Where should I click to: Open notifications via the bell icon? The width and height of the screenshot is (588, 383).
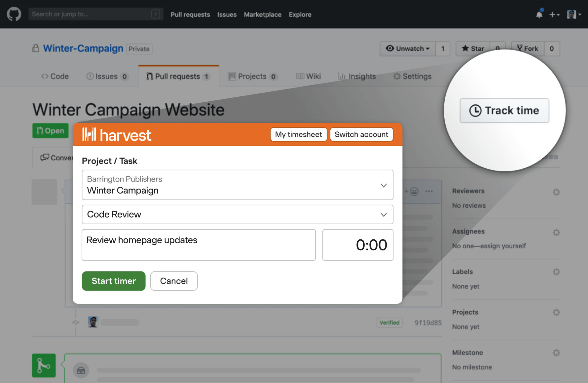pos(539,14)
